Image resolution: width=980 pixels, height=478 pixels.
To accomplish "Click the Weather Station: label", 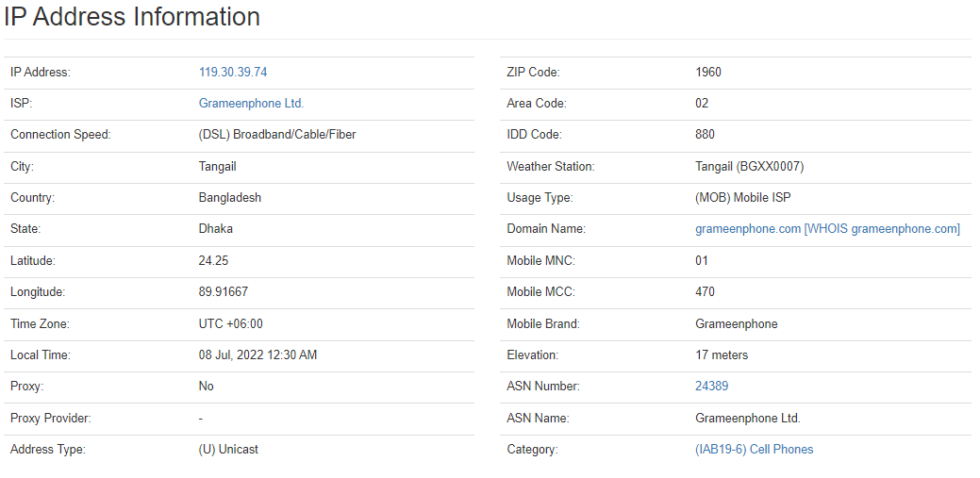I will pyautogui.click(x=551, y=167).
